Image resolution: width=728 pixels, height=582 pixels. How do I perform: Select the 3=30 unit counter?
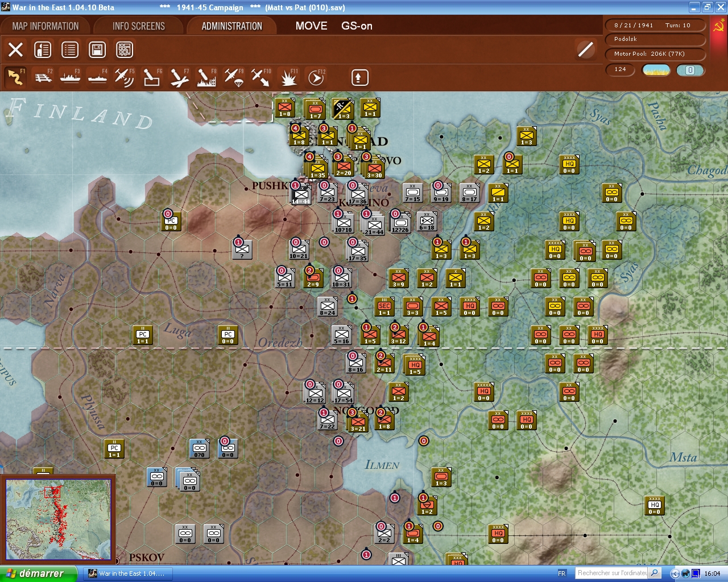point(374,169)
